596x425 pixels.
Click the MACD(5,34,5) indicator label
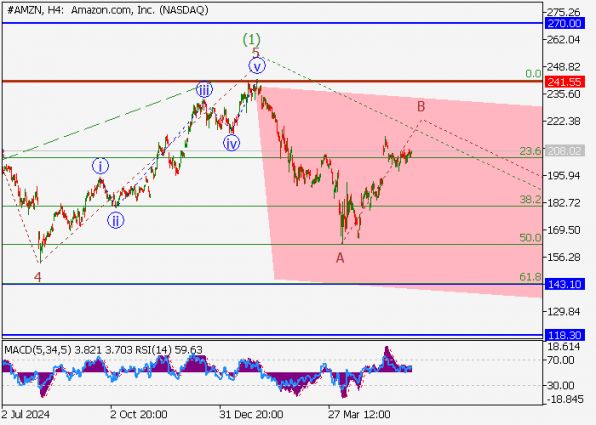pyautogui.click(x=37, y=350)
